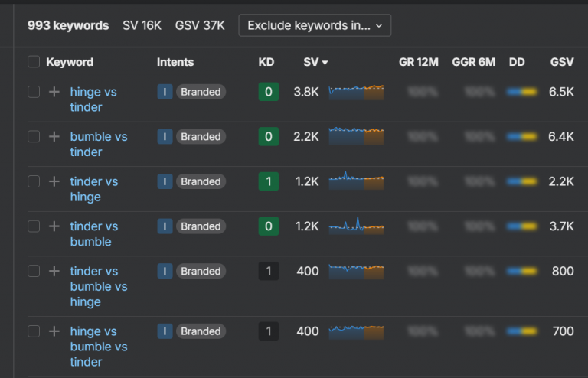The image size is (588, 378).
Task: Click the Branded tag on 'tinder vs hinge'
Action: [x=201, y=181]
